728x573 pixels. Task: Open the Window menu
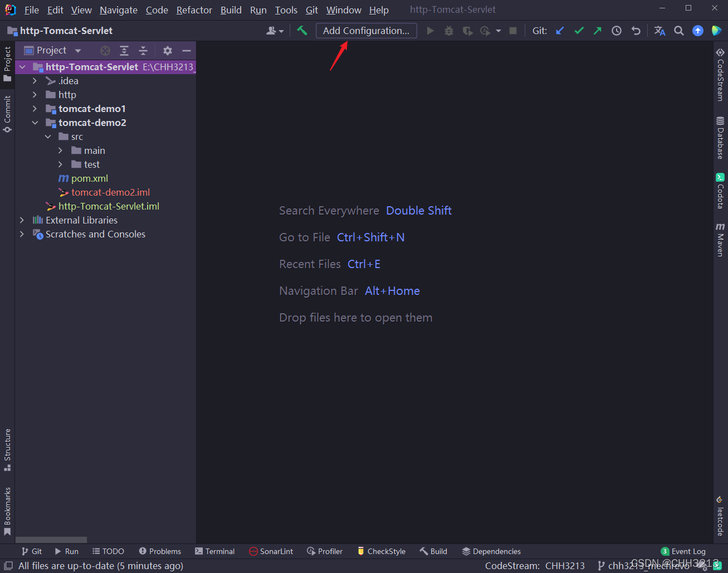[x=344, y=10]
